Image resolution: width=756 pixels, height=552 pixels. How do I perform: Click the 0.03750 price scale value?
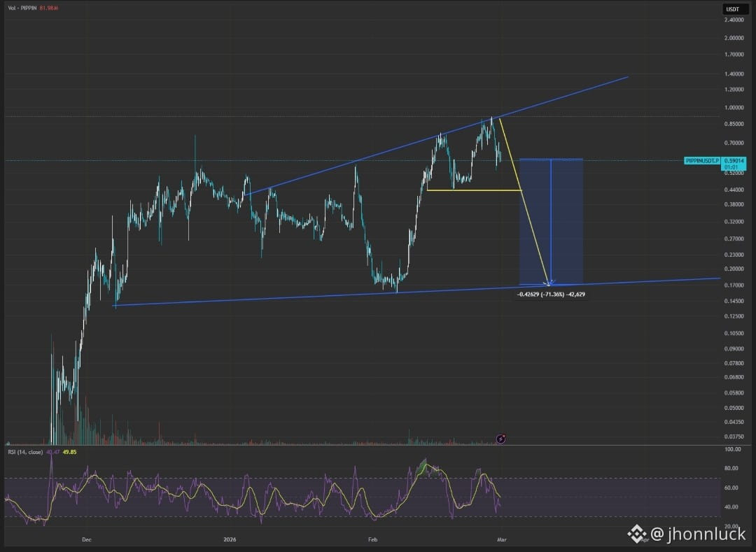coord(734,437)
